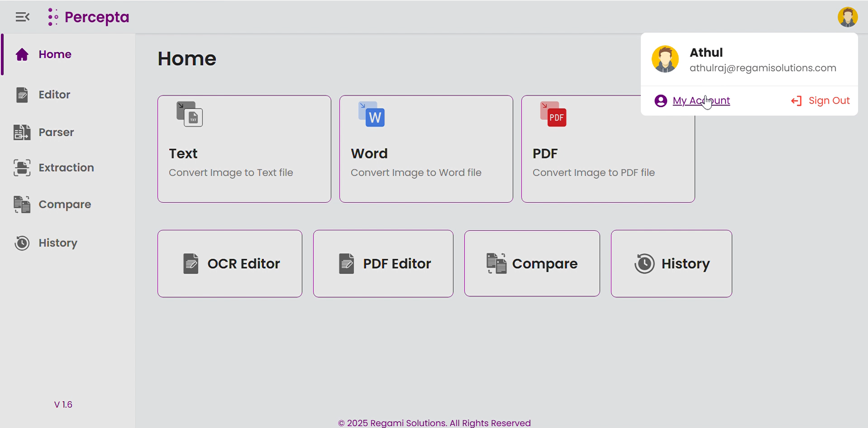Click Athul's profile picture thumbnail
Screen dimensions: 868x428
point(665,59)
